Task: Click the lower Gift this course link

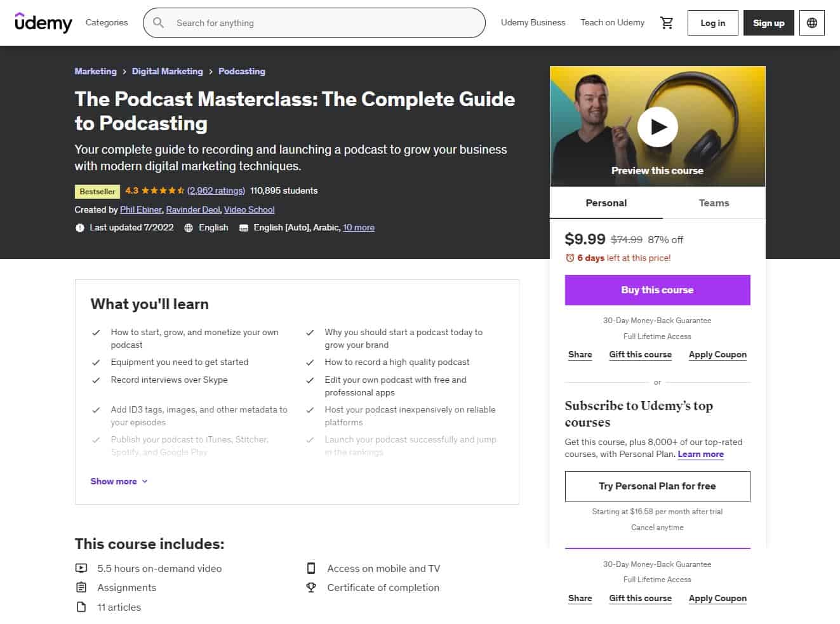Action: tap(640, 599)
